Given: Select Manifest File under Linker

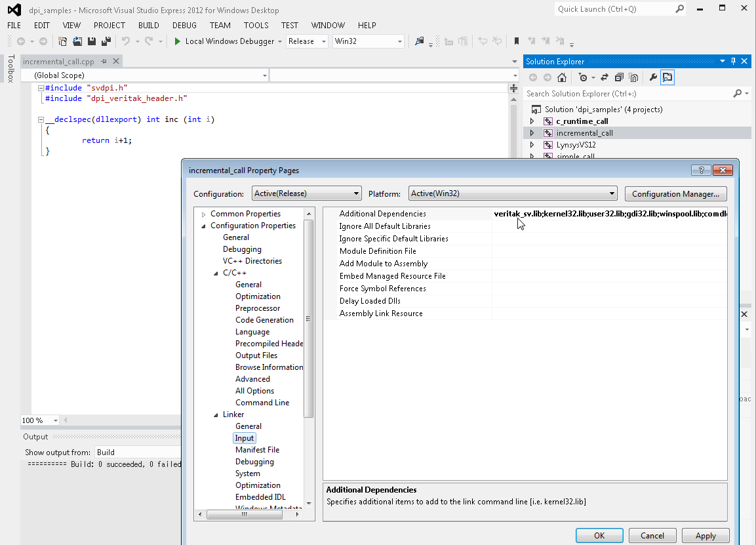Looking at the screenshot, I should (257, 450).
